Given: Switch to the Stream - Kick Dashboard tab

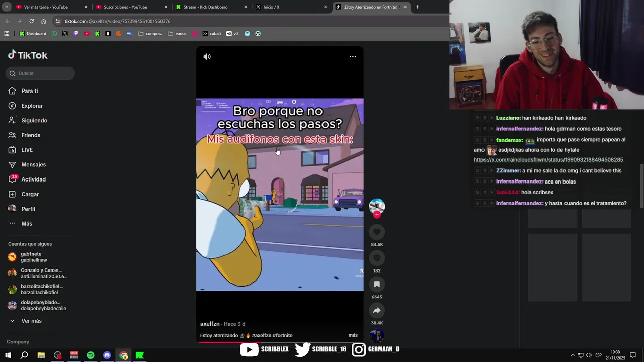Looking at the screenshot, I should [211, 7].
